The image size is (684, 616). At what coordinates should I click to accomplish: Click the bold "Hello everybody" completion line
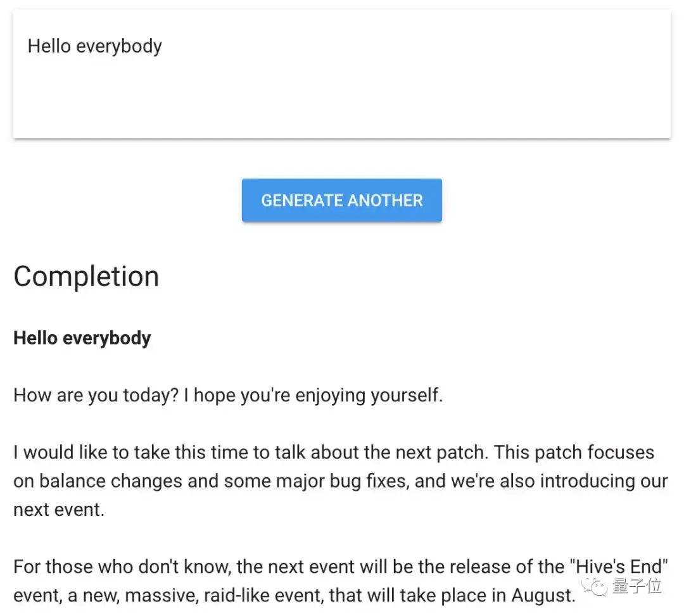[82, 338]
